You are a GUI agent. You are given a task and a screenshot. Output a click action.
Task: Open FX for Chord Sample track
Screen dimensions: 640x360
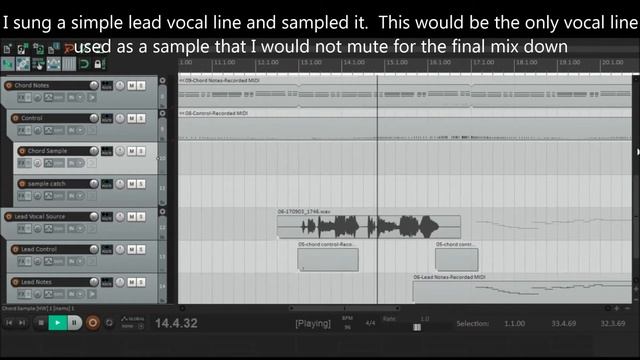coord(21,163)
